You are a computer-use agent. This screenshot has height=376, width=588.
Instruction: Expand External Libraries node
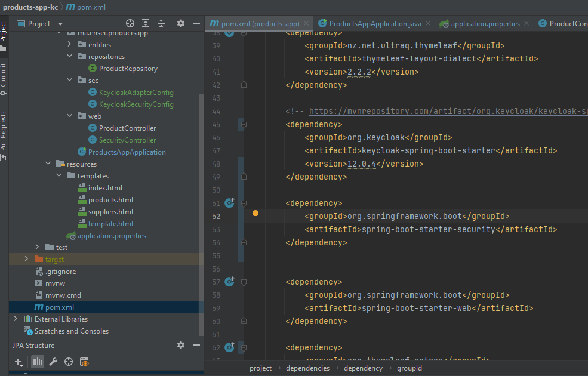(16, 319)
